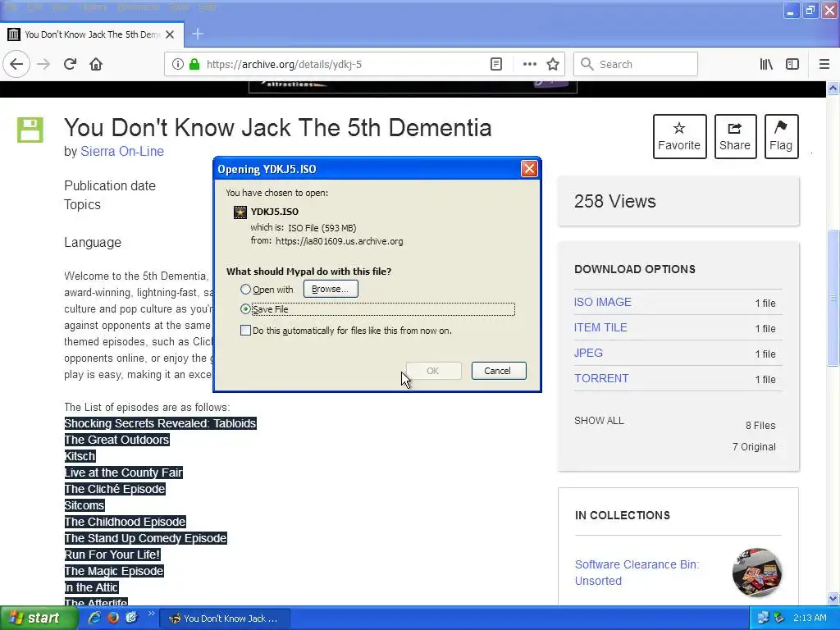Click 'Run For Your Life!' episode text

coord(112,555)
